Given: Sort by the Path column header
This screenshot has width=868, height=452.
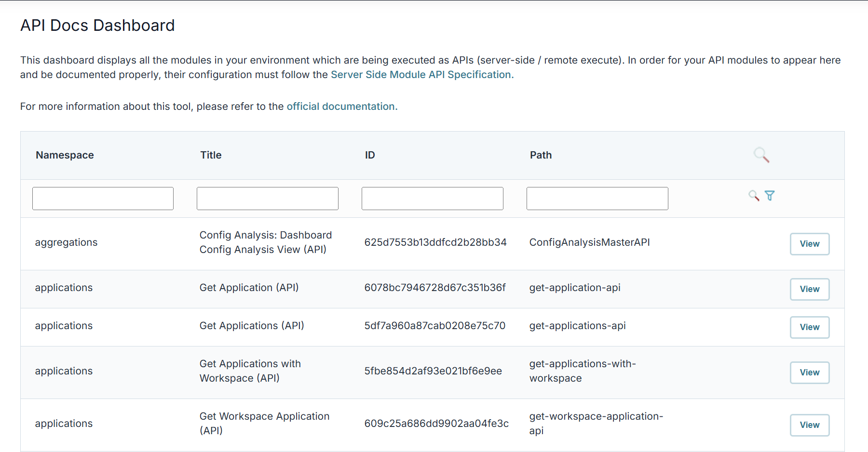Looking at the screenshot, I should 541,155.
